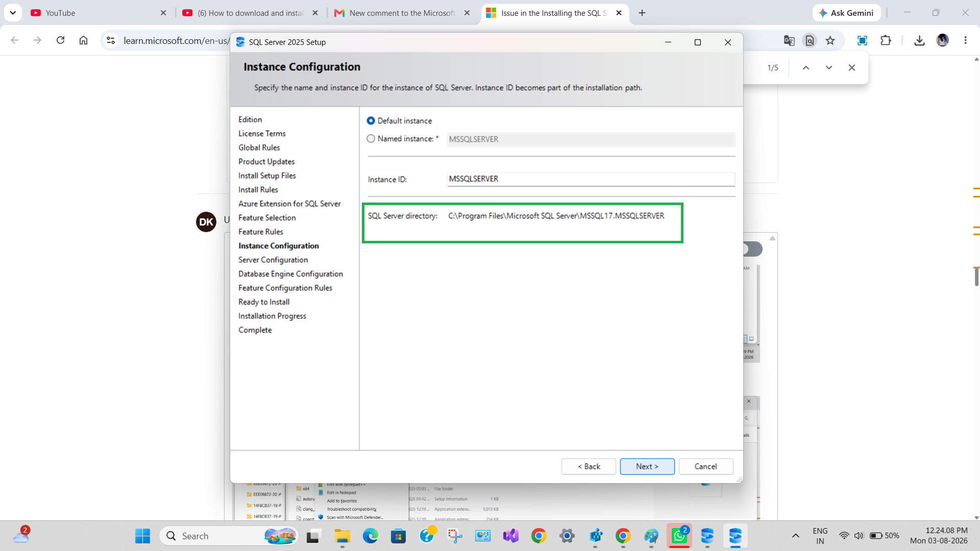This screenshot has width=980, height=551.
Task: Click the Database Engine Configuration step
Action: pyautogui.click(x=290, y=274)
